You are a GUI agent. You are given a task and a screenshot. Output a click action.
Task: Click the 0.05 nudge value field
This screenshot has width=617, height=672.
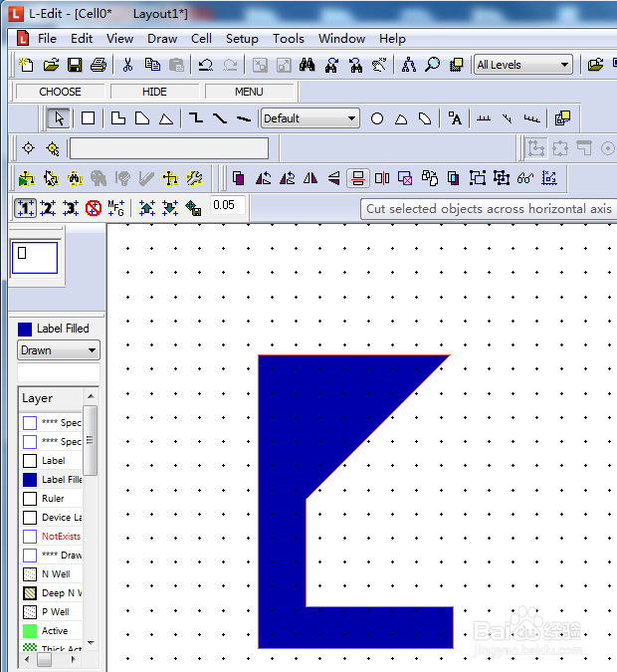pos(227,205)
